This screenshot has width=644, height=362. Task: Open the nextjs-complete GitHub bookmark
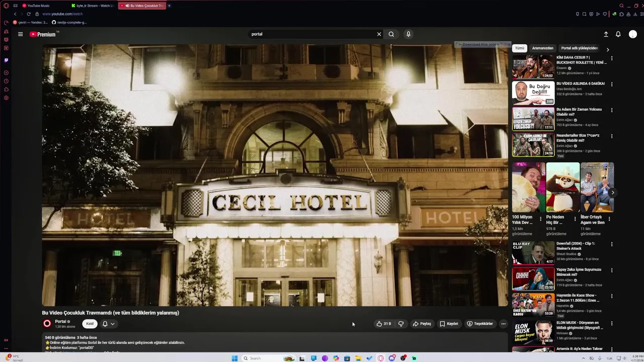point(69,22)
